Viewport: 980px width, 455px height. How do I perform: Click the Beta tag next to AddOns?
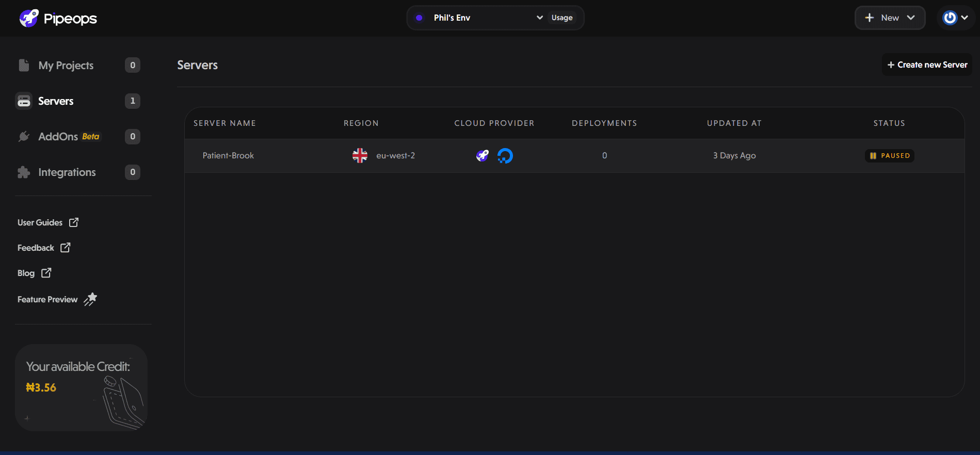(91, 136)
